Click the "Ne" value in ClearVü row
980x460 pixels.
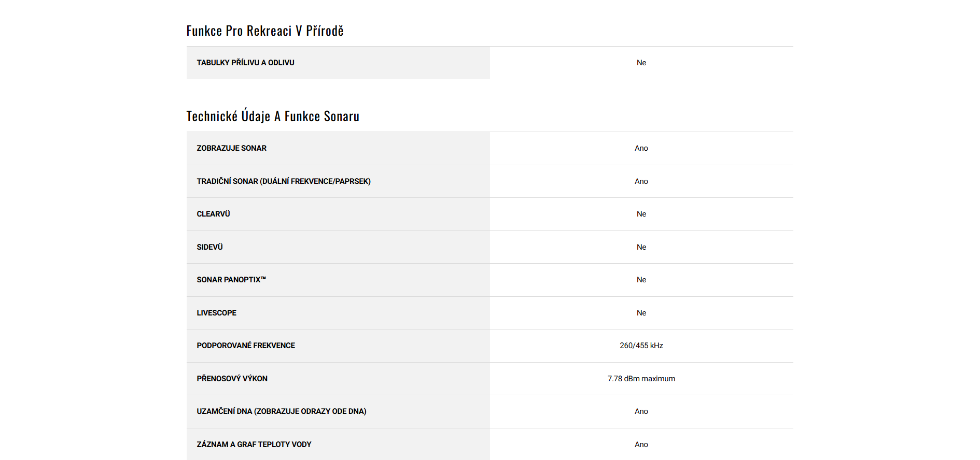click(641, 214)
